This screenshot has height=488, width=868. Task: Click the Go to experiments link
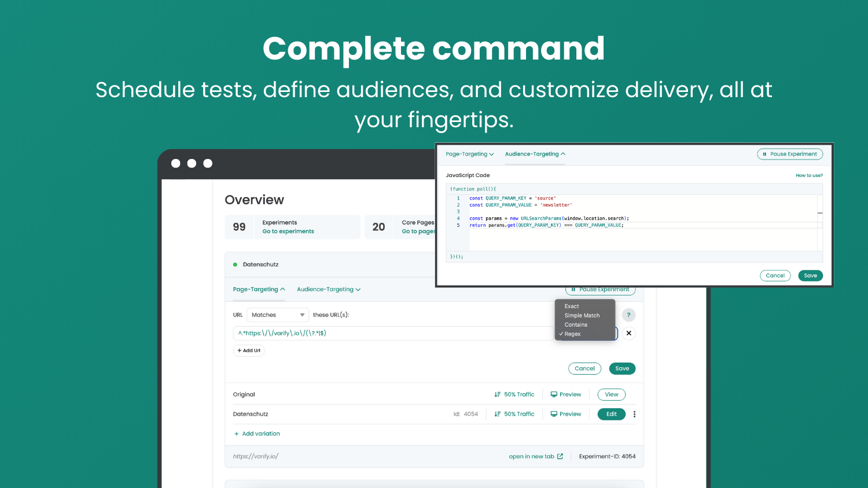pyautogui.click(x=288, y=231)
